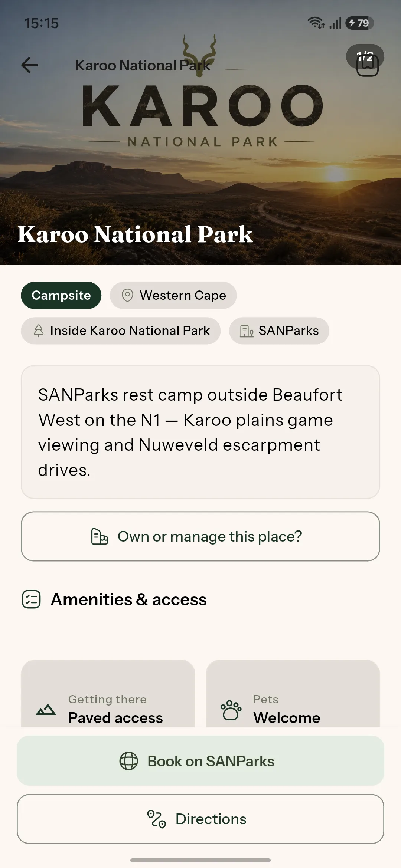Select the Campsite tag chip
Screen dimensions: 401x868
[61, 295]
